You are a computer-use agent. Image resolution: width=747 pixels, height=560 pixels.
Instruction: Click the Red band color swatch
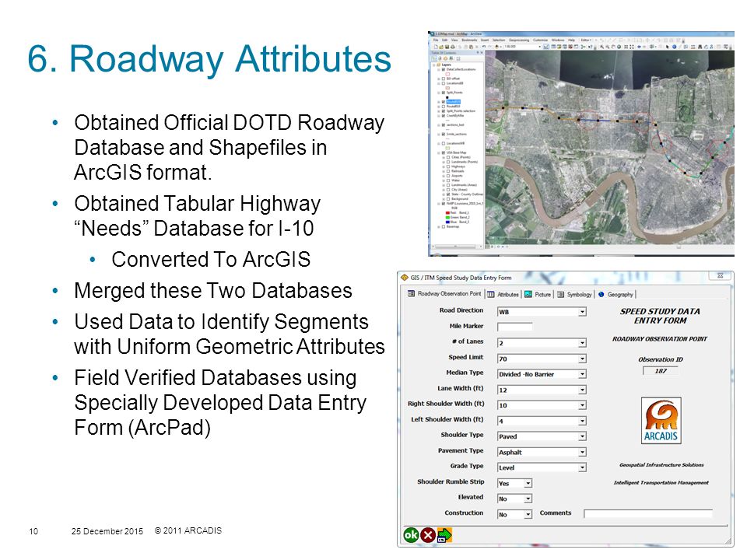click(x=447, y=213)
